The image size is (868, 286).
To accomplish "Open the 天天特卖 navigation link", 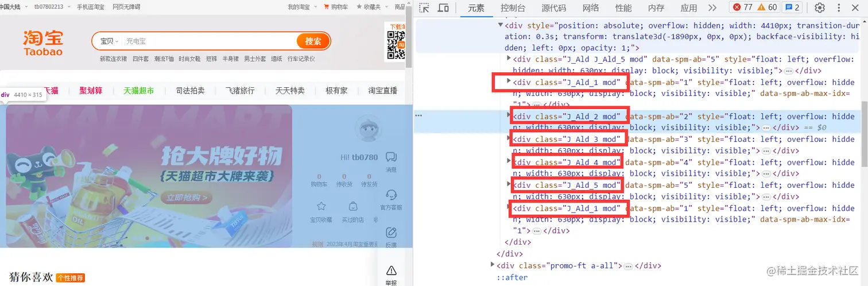I will (290, 91).
